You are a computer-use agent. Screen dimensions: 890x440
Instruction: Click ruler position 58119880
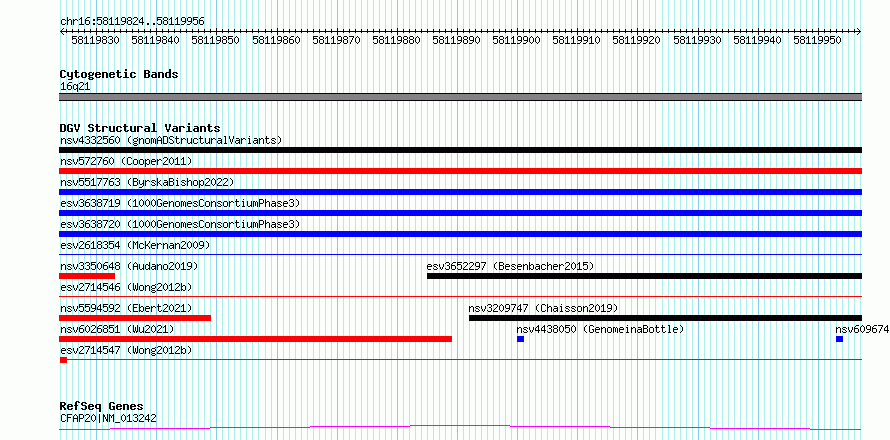click(397, 40)
